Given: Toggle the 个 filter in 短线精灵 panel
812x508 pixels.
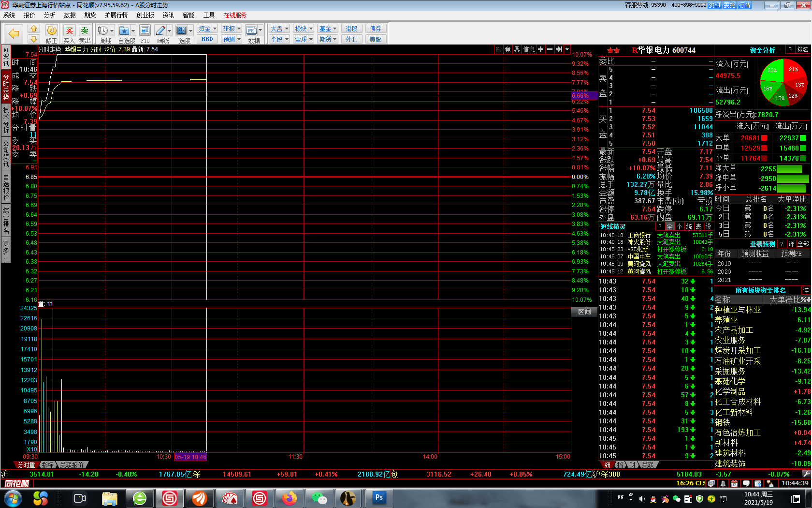Looking at the screenshot, I should coord(679,226).
